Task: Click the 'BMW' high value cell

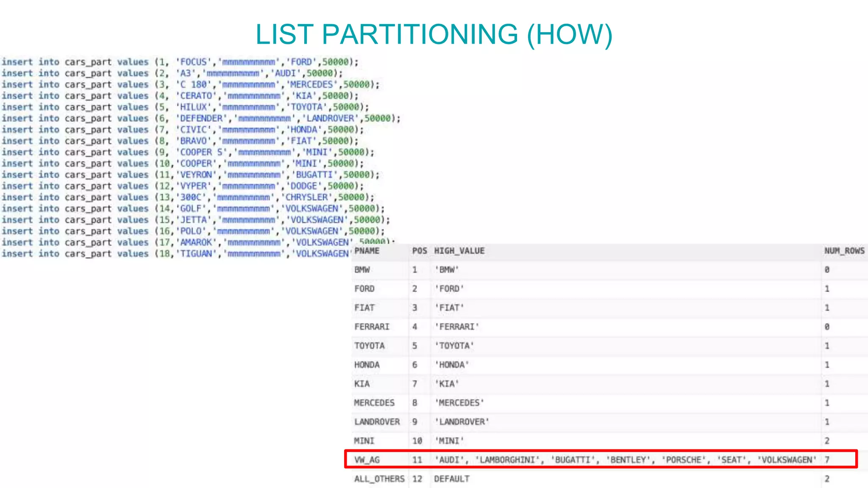Action: (x=447, y=270)
